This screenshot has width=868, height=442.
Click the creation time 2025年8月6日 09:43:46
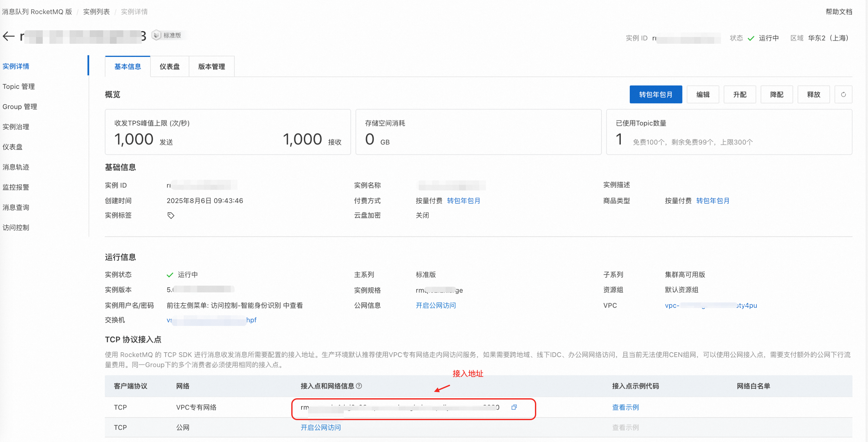coord(205,201)
